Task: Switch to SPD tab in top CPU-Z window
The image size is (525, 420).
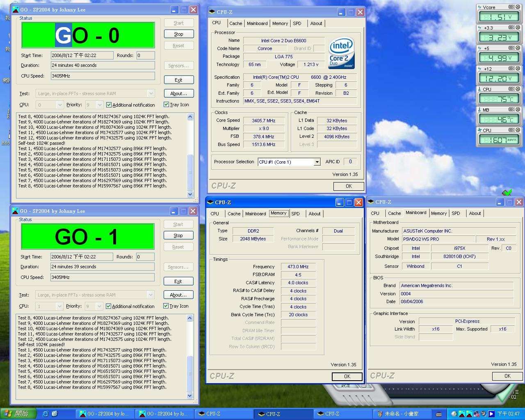Action: point(297,23)
